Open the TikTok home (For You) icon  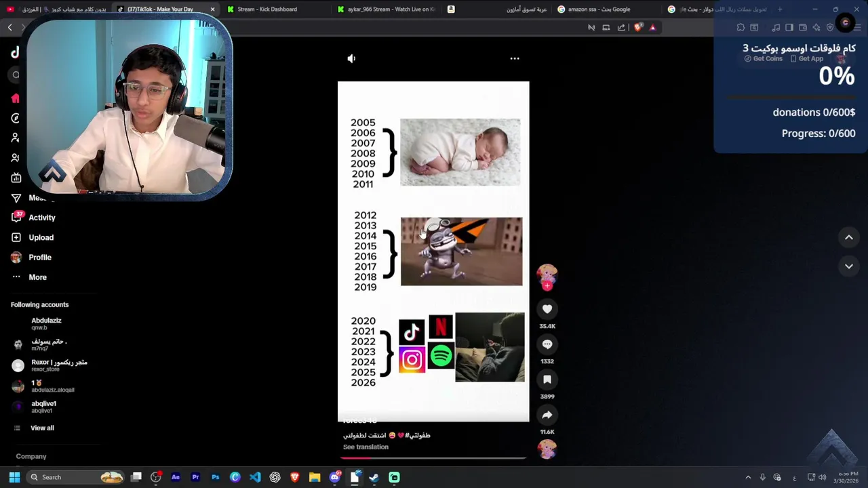pyautogui.click(x=16, y=98)
